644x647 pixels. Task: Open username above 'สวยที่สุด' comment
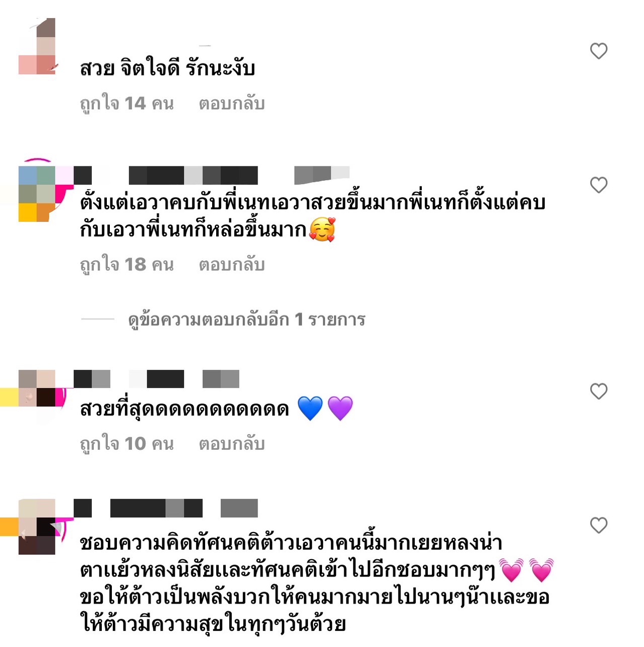(x=156, y=379)
